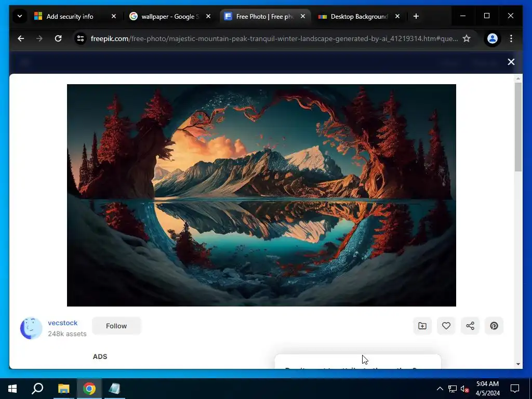Open the tab search dropdown in Chrome
Viewport: 532px width, 399px height.
point(20,16)
